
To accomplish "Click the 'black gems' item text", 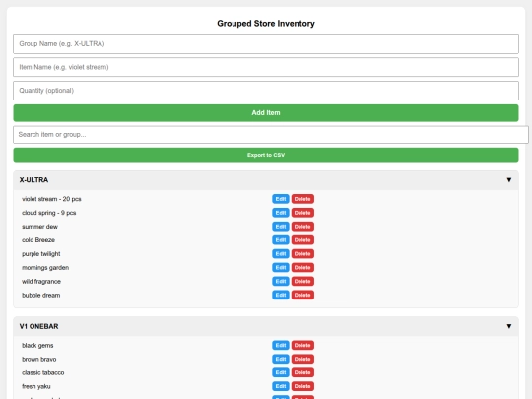I will tap(37, 346).
